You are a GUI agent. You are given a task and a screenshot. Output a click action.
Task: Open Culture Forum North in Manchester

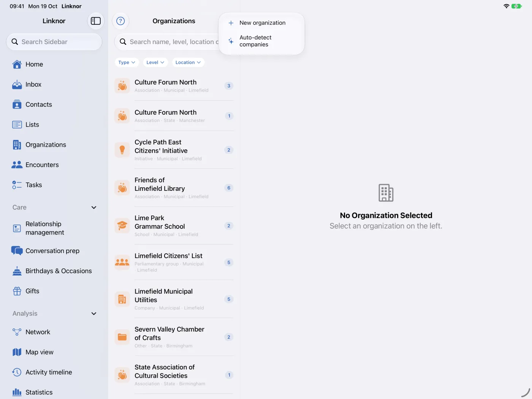click(x=174, y=116)
